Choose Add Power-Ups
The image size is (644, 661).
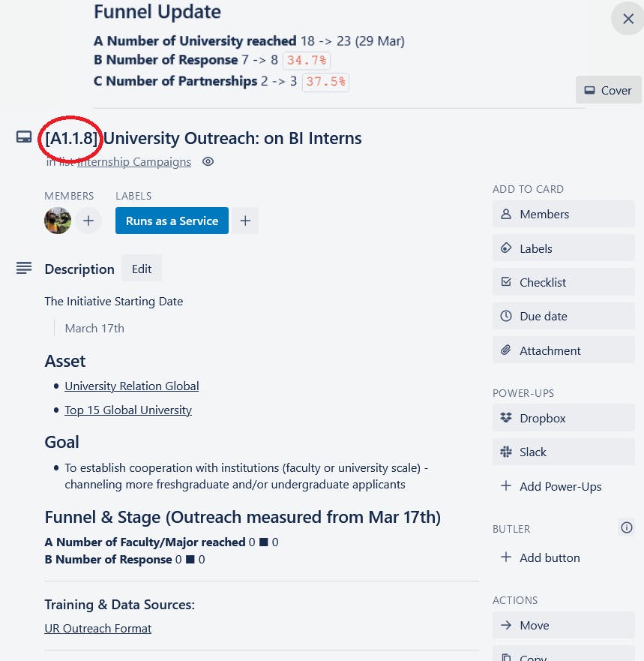pos(560,486)
